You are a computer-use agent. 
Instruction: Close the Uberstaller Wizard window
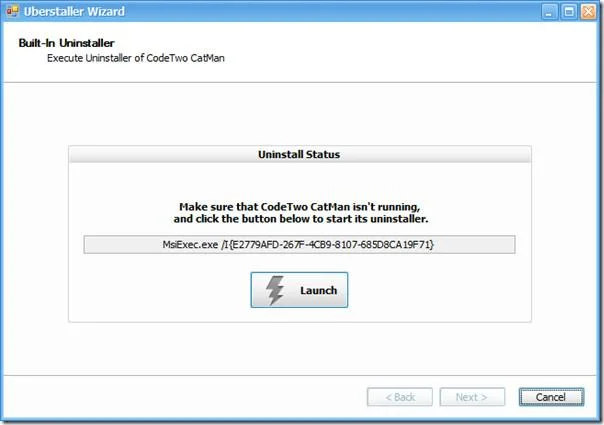(x=589, y=12)
